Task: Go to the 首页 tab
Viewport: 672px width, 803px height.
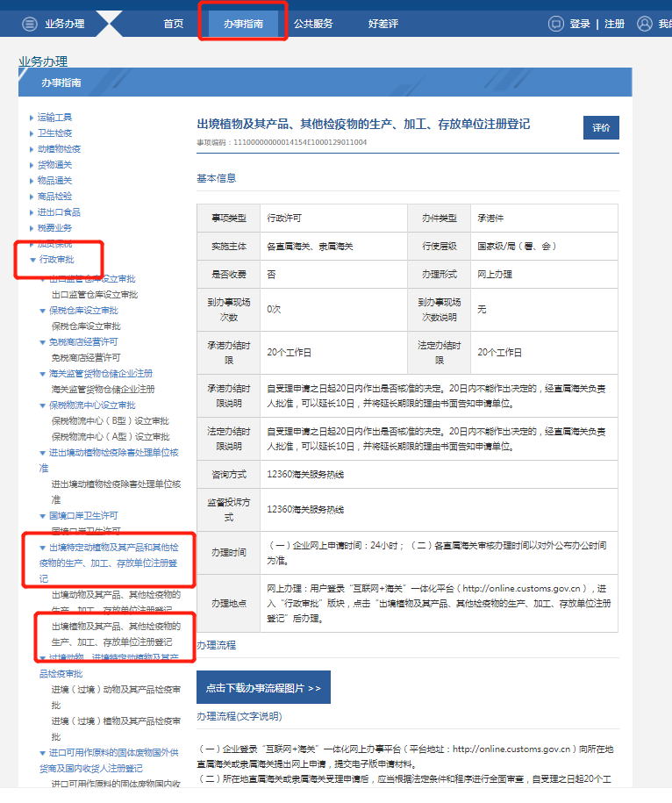Action: [173, 24]
